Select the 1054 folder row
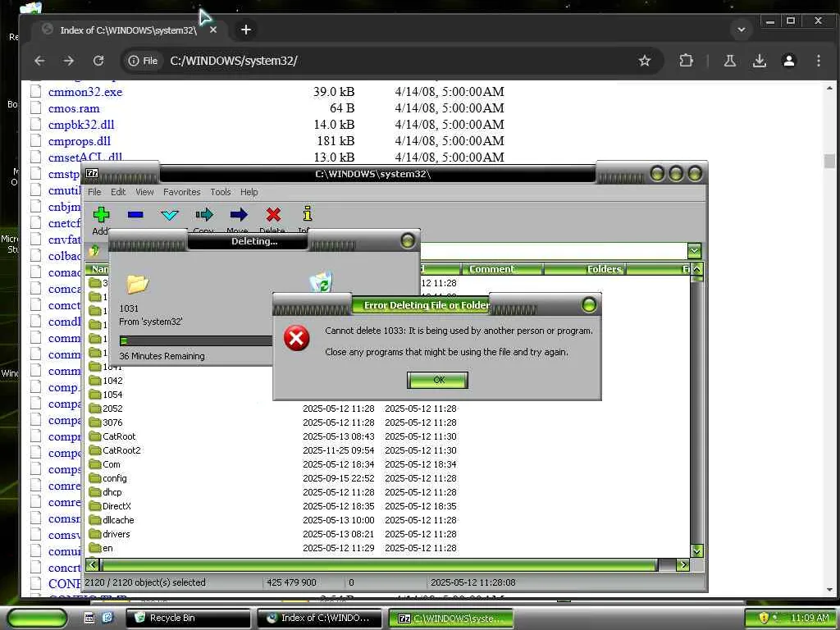Image resolution: width=840 pixels, height=630 pixels. [x=388, y=395]
